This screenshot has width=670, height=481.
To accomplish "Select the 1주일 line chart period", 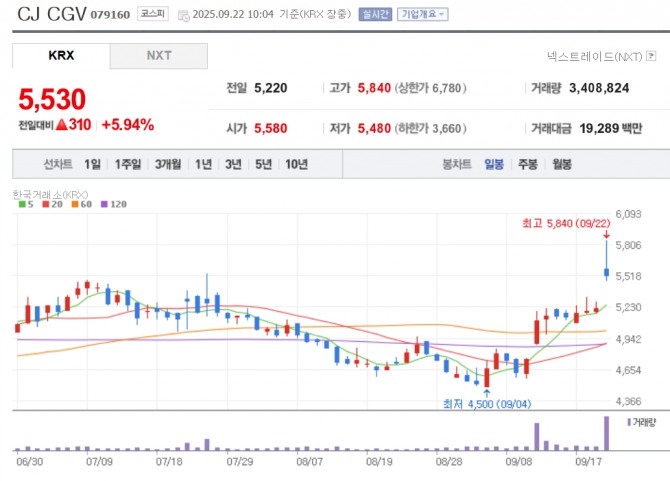I will pyautogui.click(x=127, y=164).
